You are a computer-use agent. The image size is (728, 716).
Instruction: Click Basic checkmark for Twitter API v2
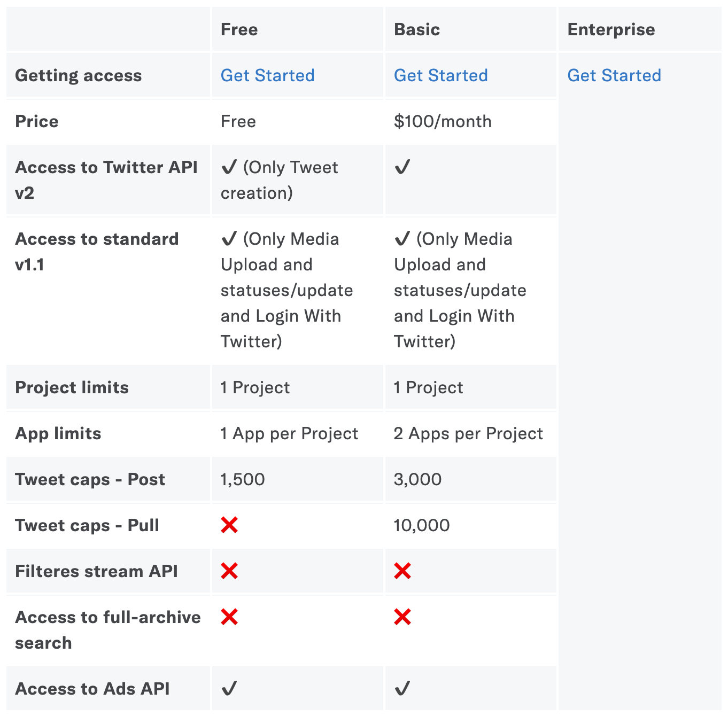402,167
